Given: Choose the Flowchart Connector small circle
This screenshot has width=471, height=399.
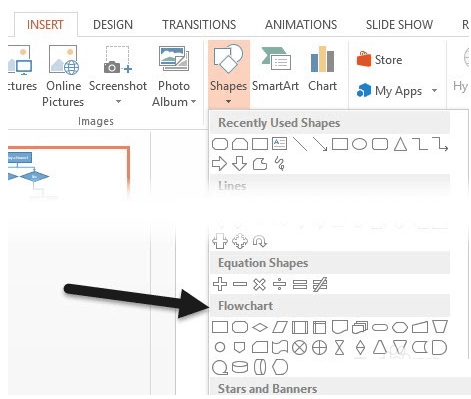Looking at the screenshot, I should click(220, 347).
